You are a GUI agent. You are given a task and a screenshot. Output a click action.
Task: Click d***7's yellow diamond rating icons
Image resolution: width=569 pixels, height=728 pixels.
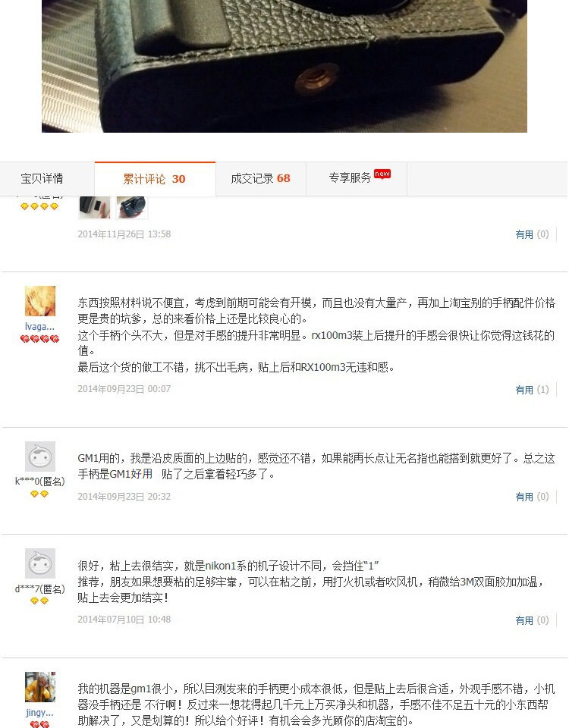coord(39,601)
